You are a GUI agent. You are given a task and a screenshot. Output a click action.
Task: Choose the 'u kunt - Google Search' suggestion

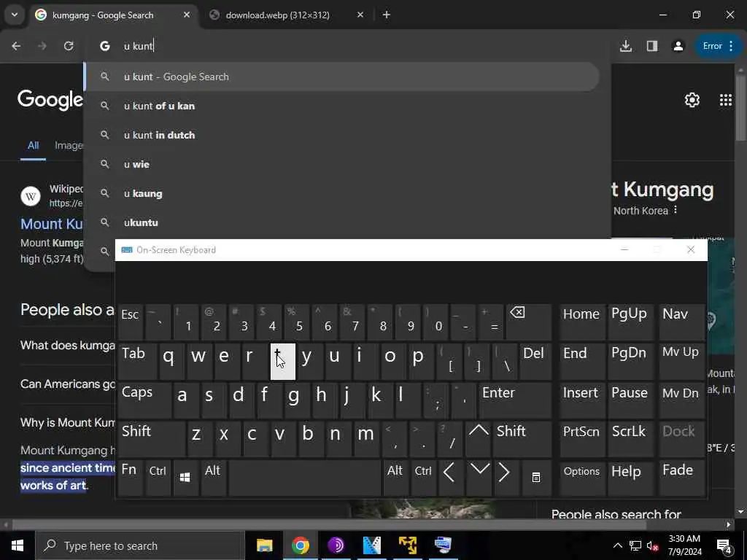pyautogui.click(x=342, y=77)
